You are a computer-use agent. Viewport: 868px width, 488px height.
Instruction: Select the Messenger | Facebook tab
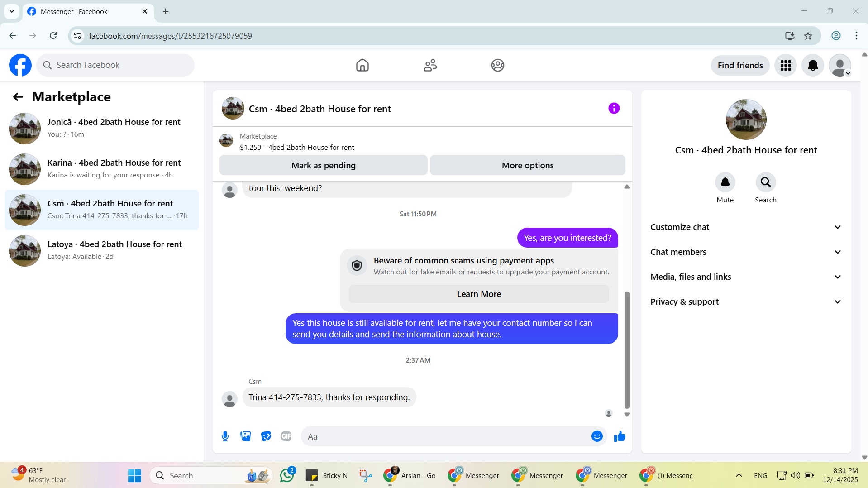(x=88, y=11)
